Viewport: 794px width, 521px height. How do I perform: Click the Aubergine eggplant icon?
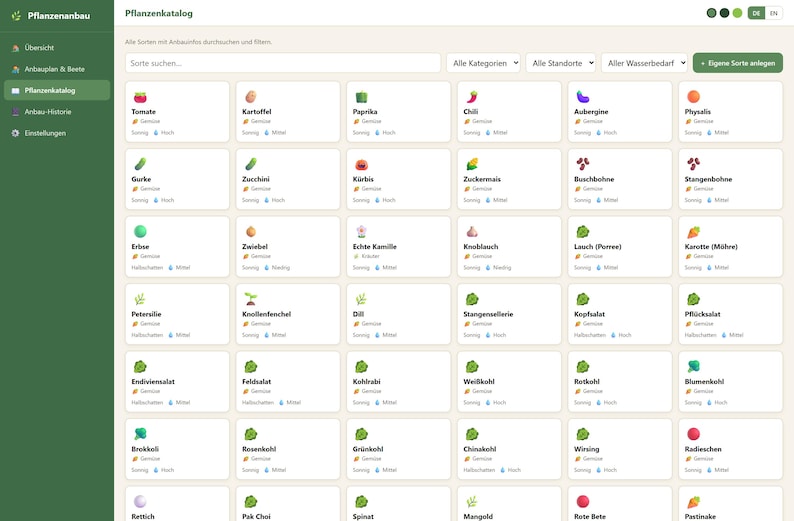click(x=582, y=96)
